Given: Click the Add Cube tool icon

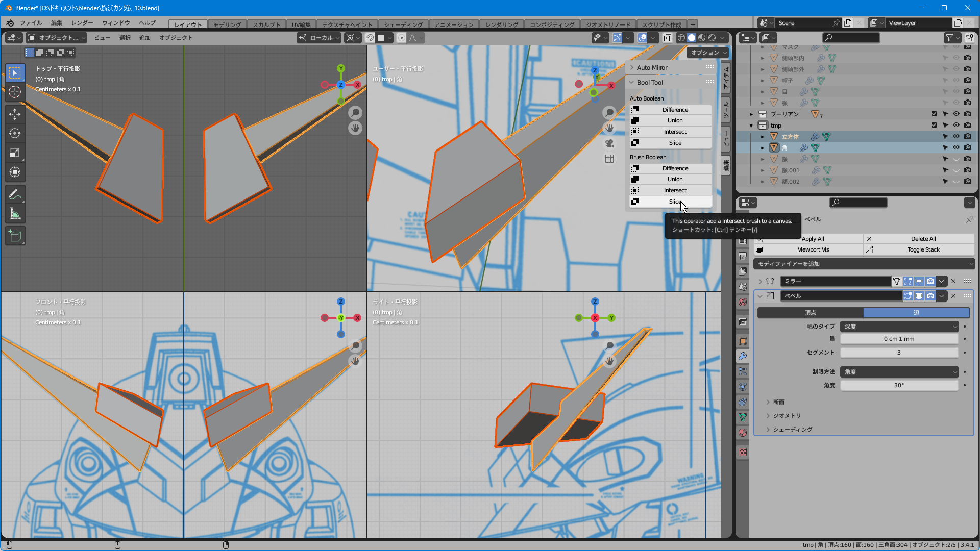Looking at the screenshot, I should tap(15, 236).
